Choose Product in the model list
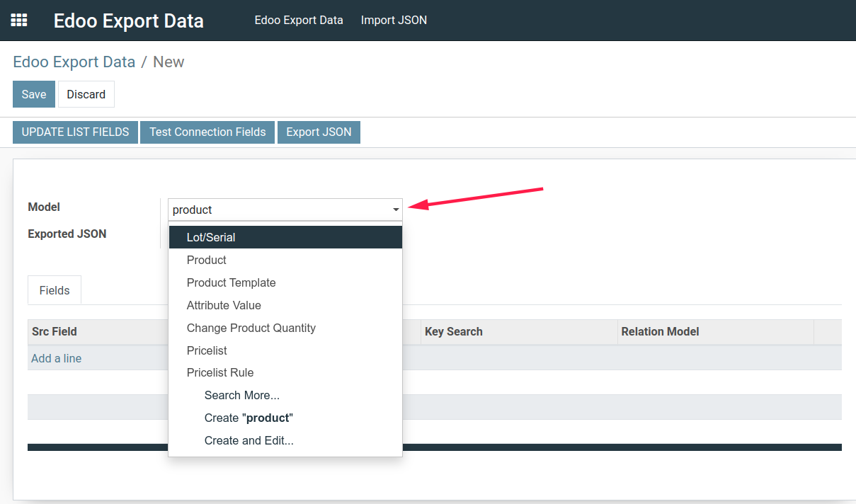 click(x=285, y=260)
